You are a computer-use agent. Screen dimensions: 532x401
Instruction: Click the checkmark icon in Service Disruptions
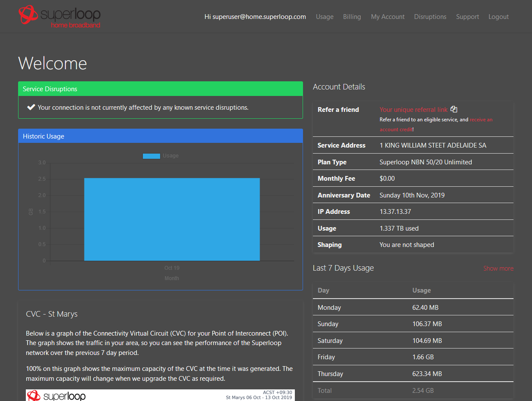tap(31, 107)
